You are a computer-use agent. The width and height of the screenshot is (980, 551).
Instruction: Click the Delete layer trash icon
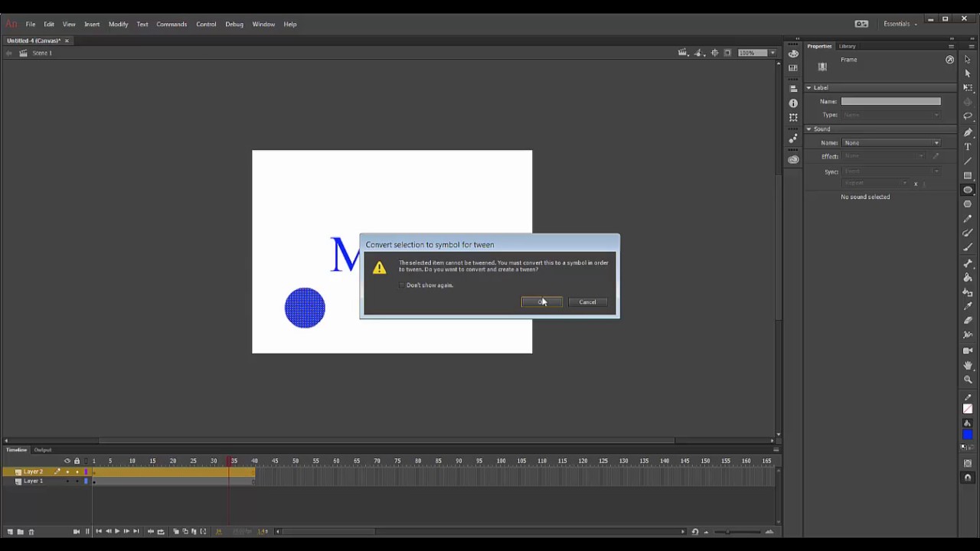[x=31, y=531]
